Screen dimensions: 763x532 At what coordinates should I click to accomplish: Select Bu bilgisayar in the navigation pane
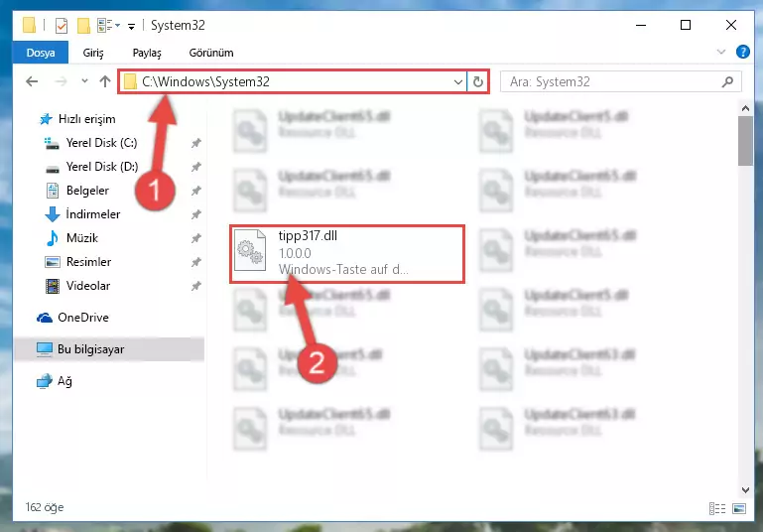(x=90, y=349)
